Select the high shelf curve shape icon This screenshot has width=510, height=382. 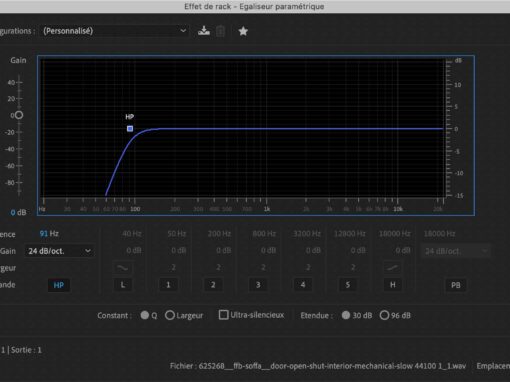pyautogui.click(x=392, y=268)
